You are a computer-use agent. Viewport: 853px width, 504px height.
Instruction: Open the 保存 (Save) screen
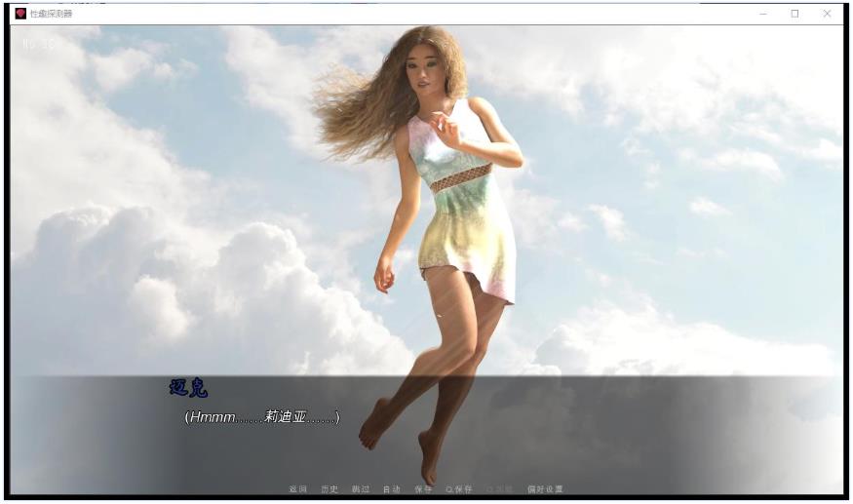(x=423, y=488)
